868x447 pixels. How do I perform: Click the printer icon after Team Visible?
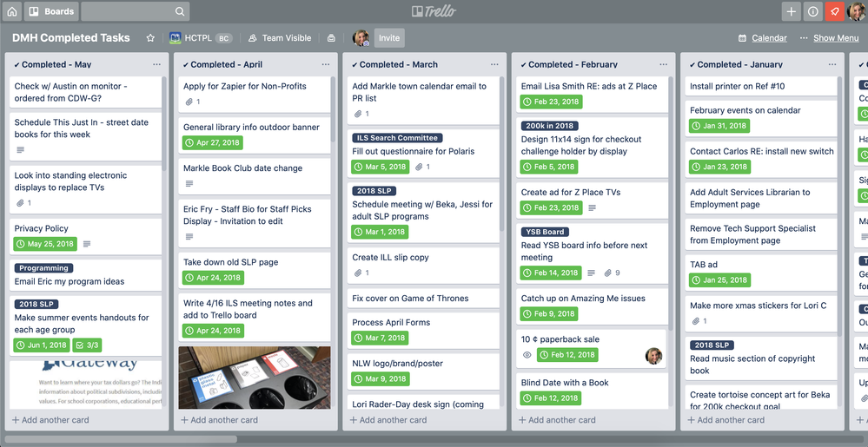coord(331,38)
